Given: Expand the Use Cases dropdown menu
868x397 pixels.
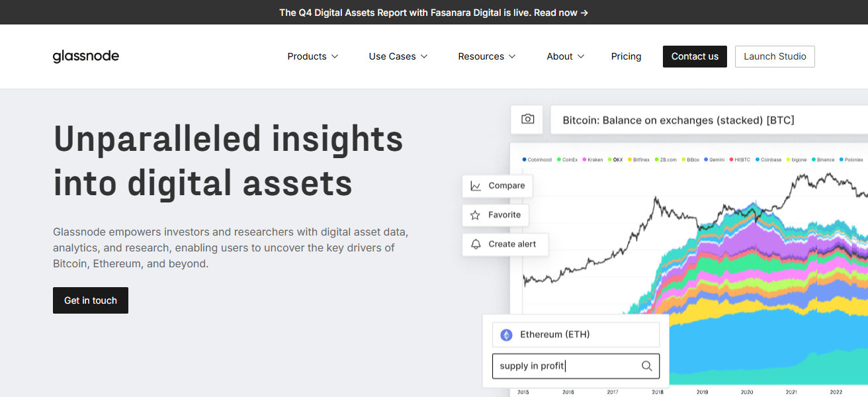Looking at the screenshot, I should (x=398, y=56).
